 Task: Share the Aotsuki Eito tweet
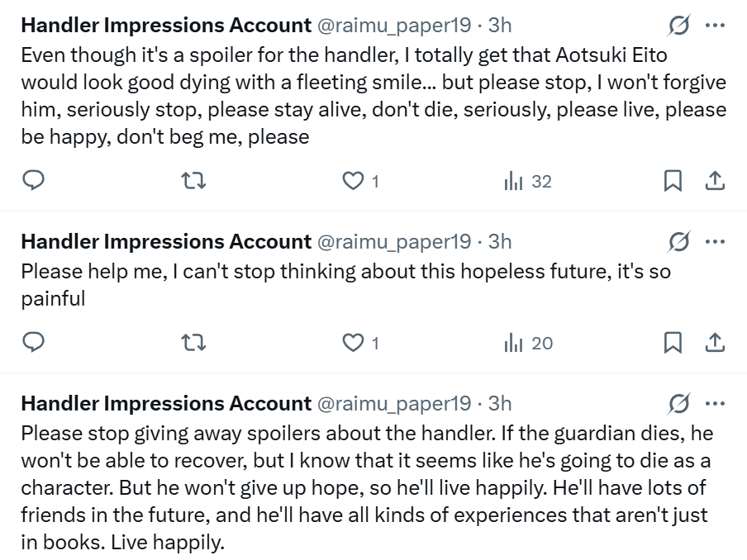716,181
